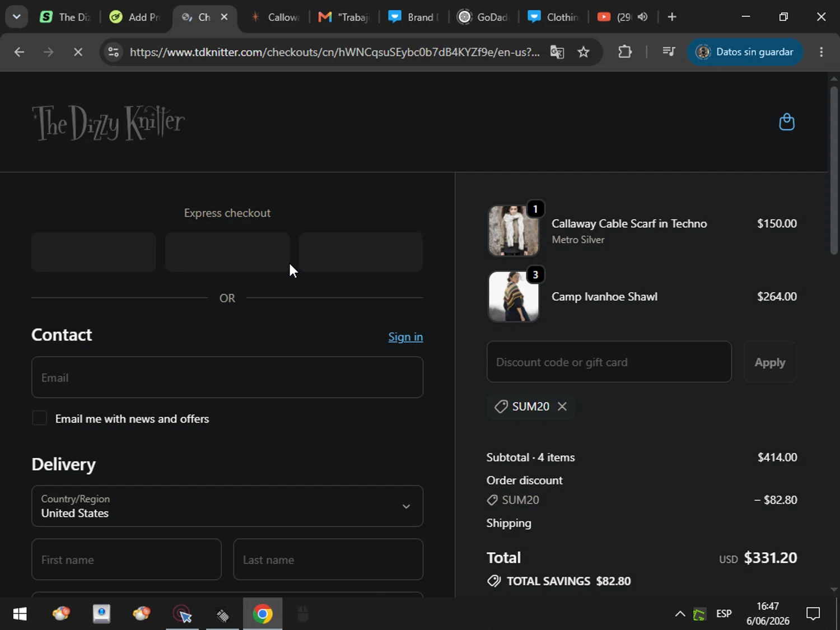Switch to Add Pr tab

(x=136, y=17)
